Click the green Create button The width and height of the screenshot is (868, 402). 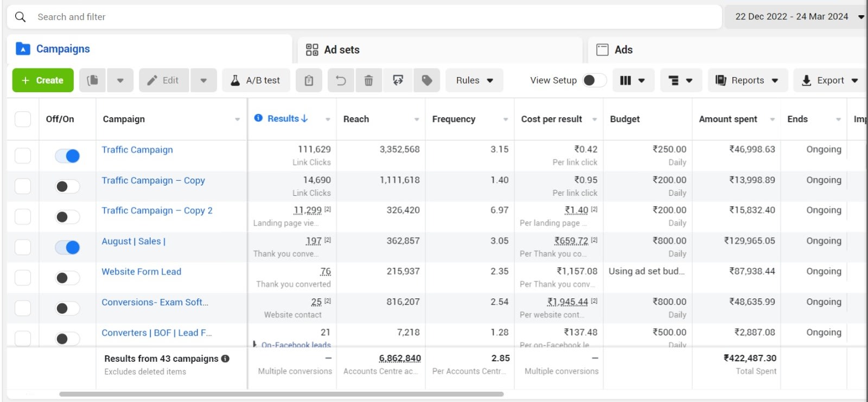[43, 80]
